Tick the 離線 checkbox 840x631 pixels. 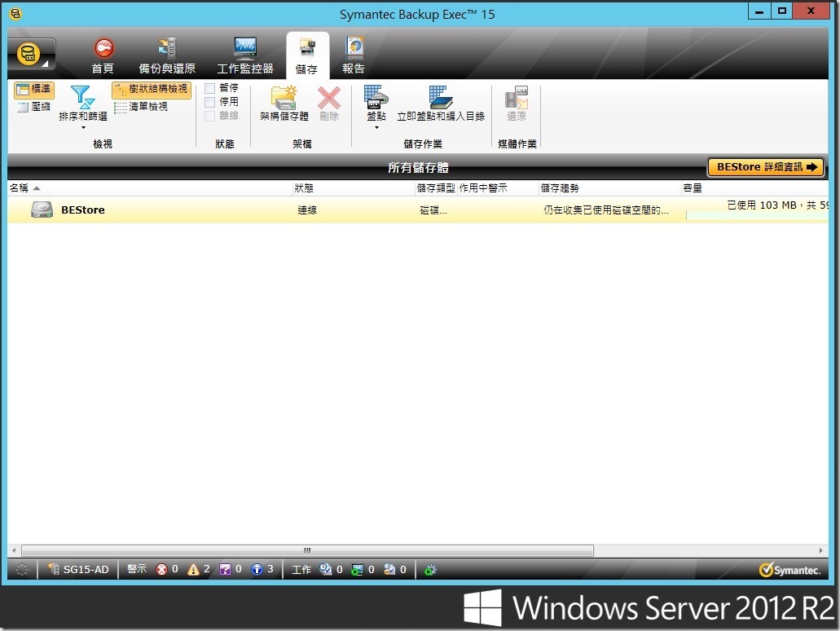pyautogui.click(x=210, y=116)
